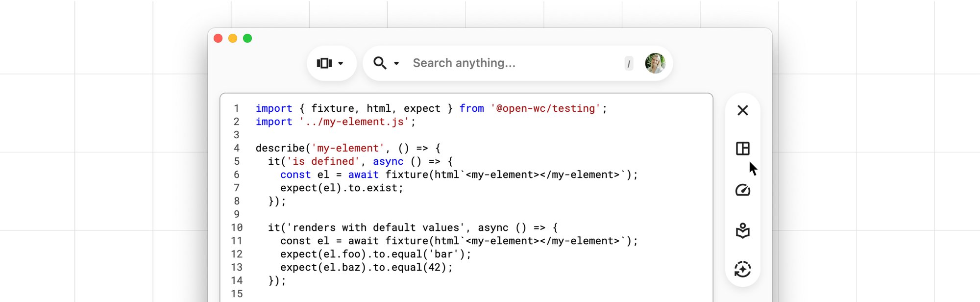Click the macOS red close window button
980x302 pixels.
(x=219, y=38)
